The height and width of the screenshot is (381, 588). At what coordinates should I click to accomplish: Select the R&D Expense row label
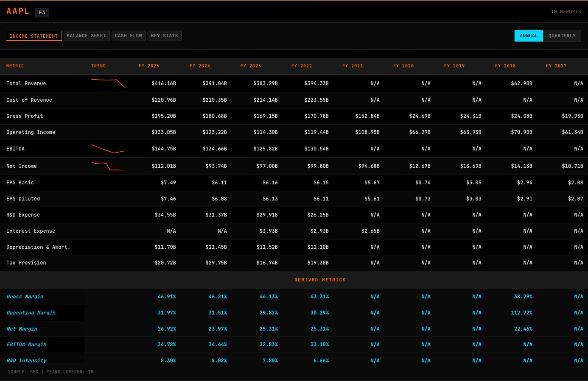pos(23,215)
